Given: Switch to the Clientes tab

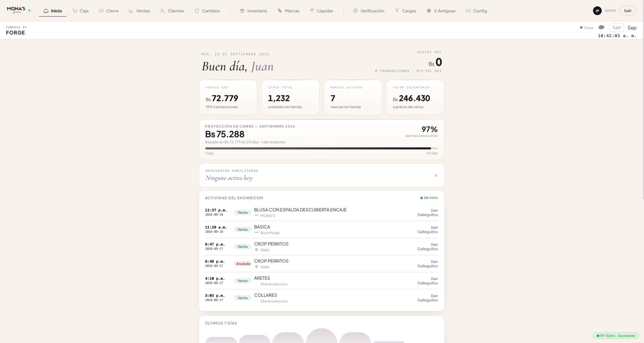Looking at the screenshot, I should [172, 11].
